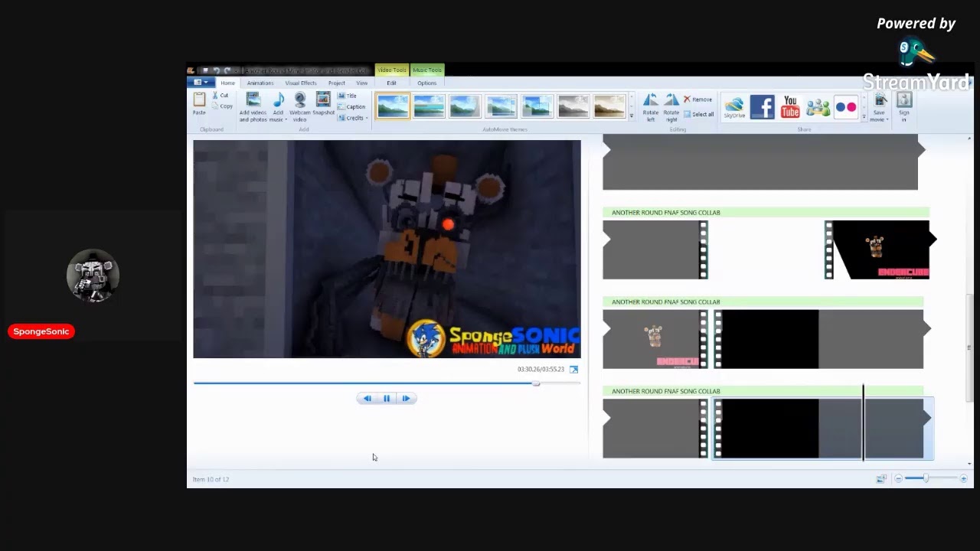Share the movie to Flickr
The width and height of the screenshot is (980, 551).
(846, 107)
